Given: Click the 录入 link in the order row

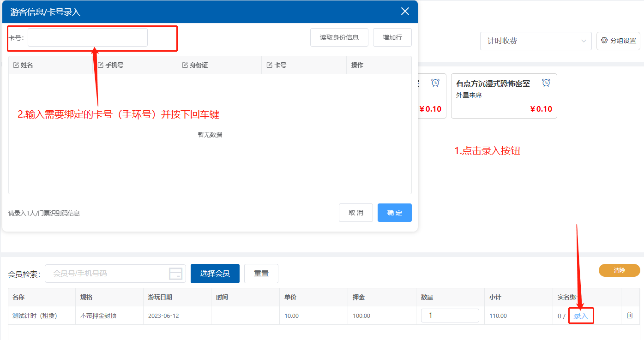Looking at the screenshot, I should [x=581, y=316].
